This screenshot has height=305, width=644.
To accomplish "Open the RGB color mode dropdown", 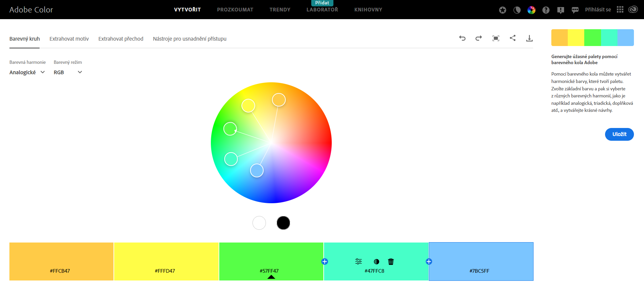I will tap(68, 72).
